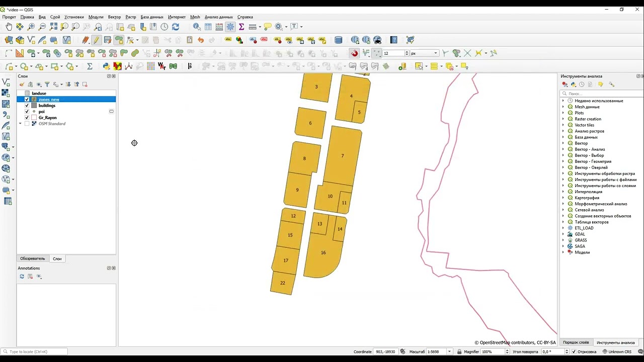The image size is (644, 362).
Task: Open the Вектор menu
Action: click(114, 17)
